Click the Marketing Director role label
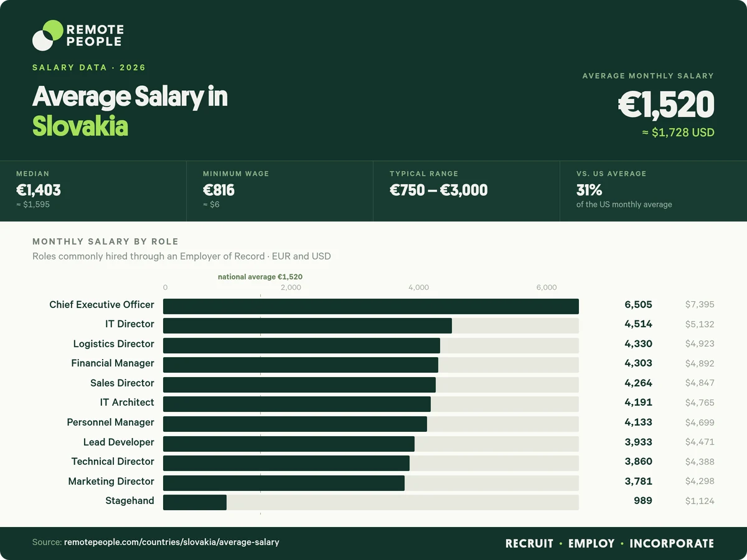The image size is (747, 560). (111, 482)
